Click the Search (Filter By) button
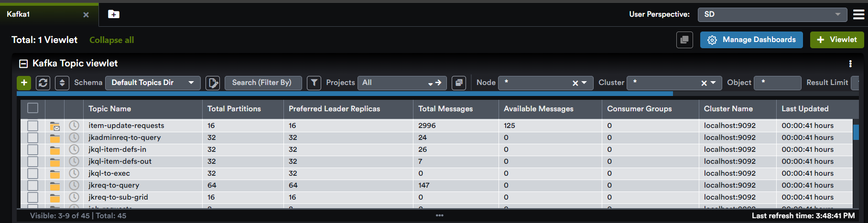Screen dimensions: 868x223 click(x=263, y=83)
